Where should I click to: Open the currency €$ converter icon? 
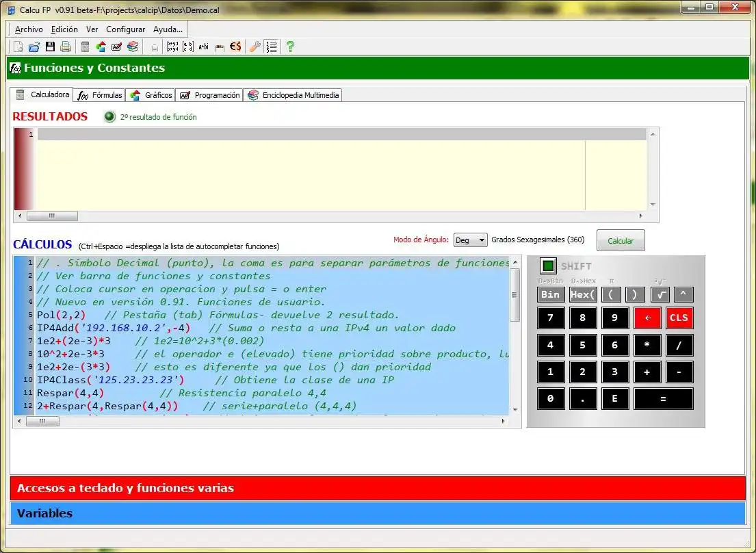tap(235, 47)
